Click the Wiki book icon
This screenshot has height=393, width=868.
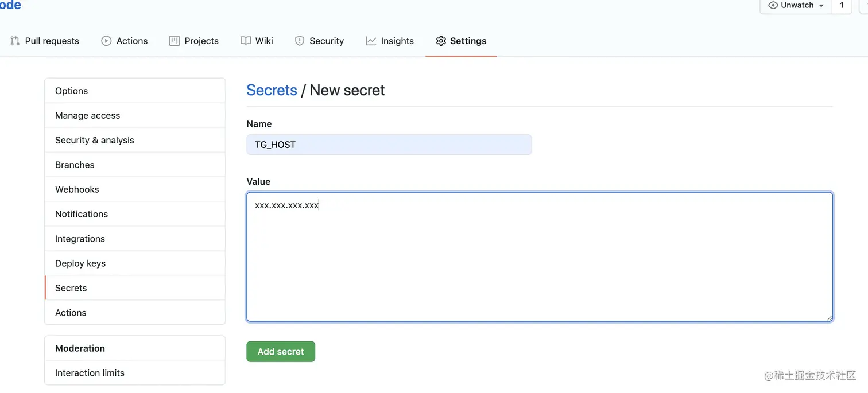coord(246,41)
